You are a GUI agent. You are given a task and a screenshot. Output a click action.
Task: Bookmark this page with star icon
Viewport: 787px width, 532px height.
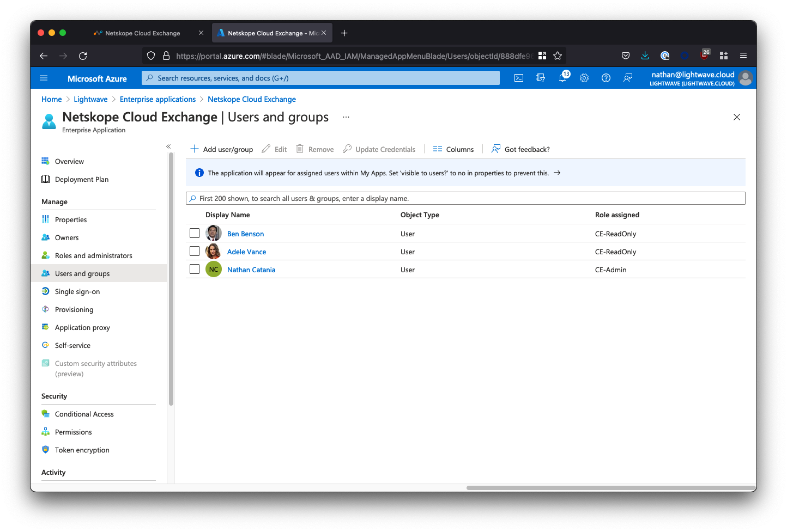tap(558, 56)
